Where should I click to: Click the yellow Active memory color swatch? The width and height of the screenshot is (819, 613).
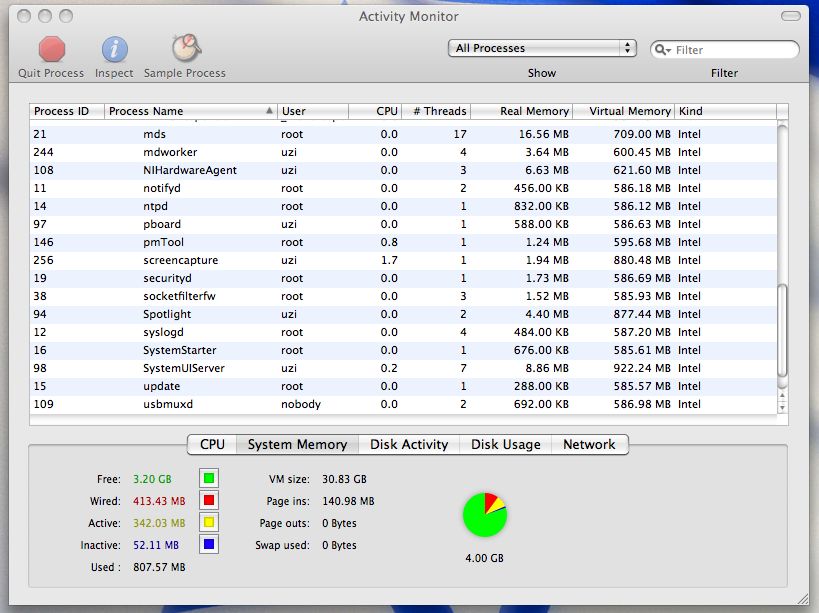coord(209,522)
